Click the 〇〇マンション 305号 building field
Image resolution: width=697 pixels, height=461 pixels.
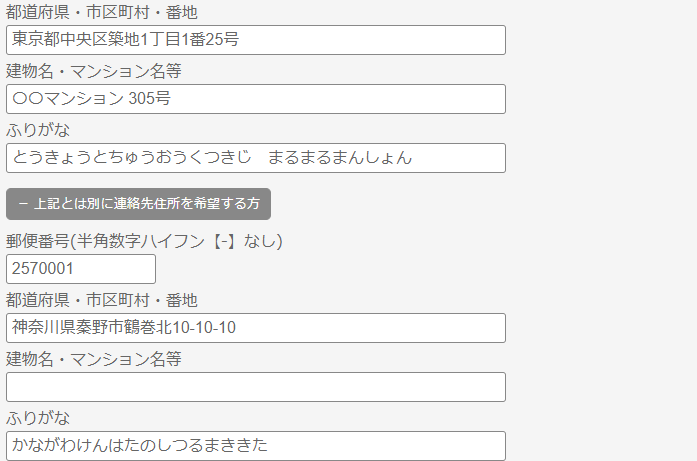pyautogui.click(x=255, y=99)
